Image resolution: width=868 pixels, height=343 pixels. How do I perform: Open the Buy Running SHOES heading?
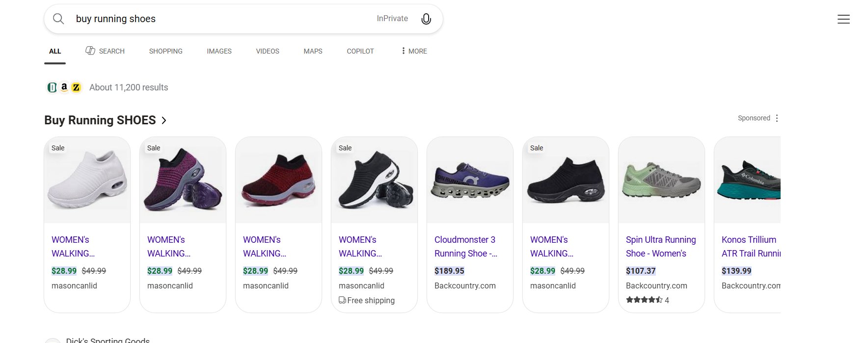(100, 120)
